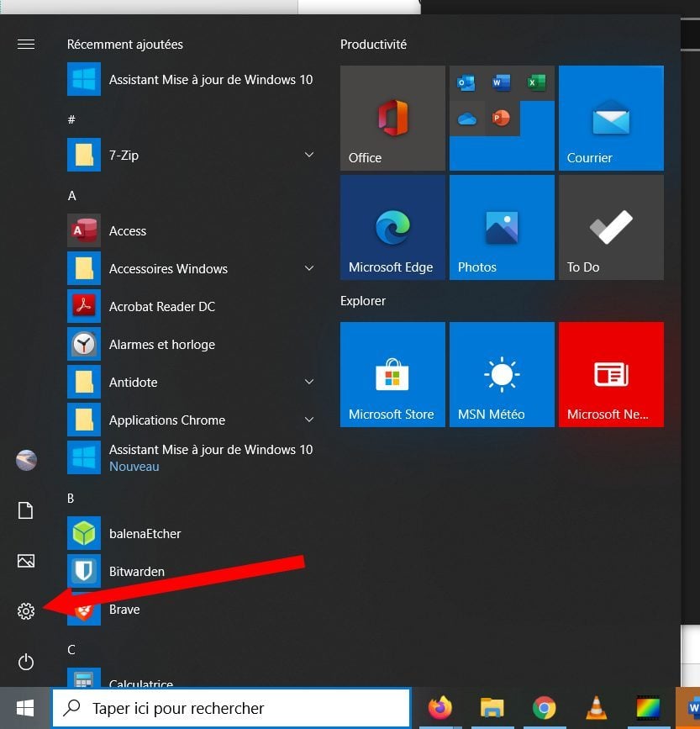
Task: Click the 'C' letter group header
Action: pyautogui.click(x=71, y=649)
